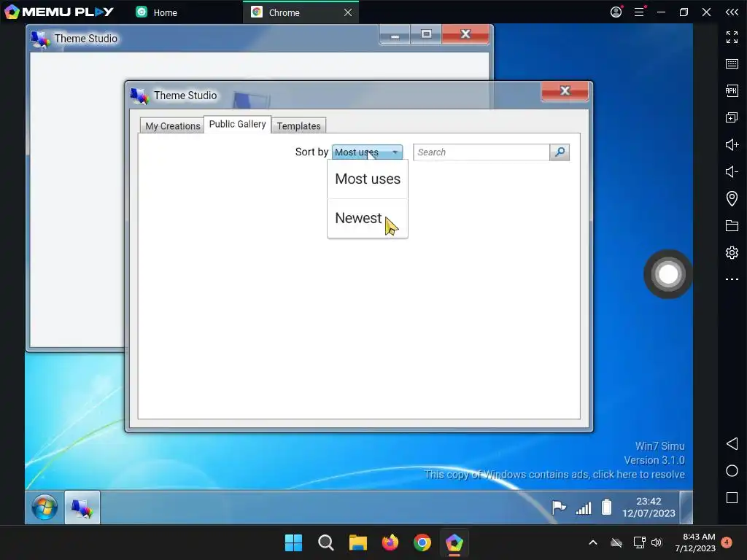Open the notification badge showing 4
This screenshot has height=560, width=747.
pos(727,542)
